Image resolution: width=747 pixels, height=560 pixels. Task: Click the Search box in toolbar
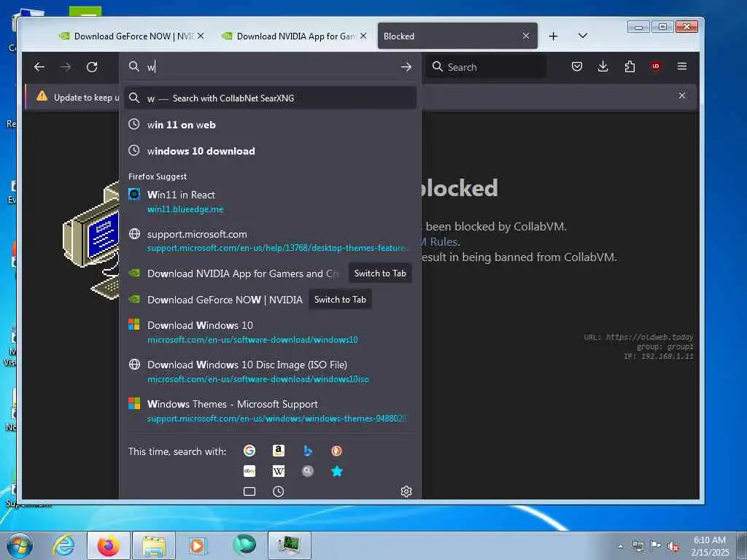[x=486, y=66]
